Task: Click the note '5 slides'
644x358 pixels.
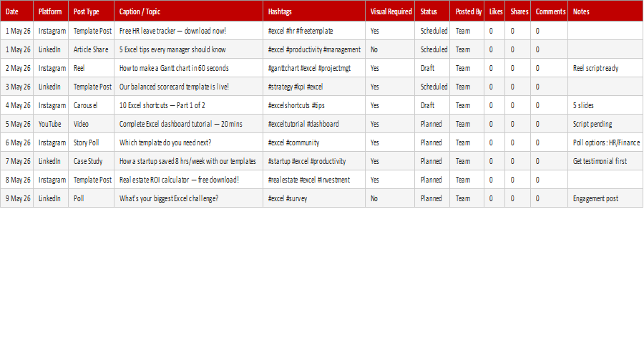Action: point(605,105)
